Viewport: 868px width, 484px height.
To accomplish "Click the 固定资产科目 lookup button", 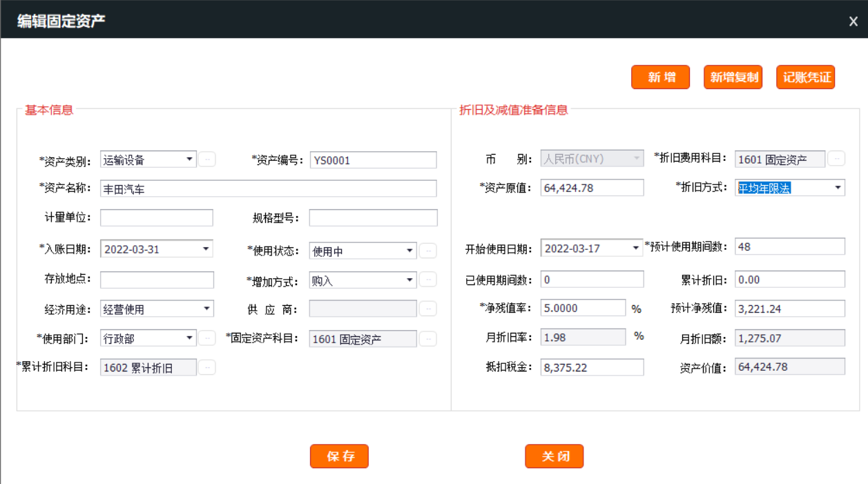I will coord(428,338).
